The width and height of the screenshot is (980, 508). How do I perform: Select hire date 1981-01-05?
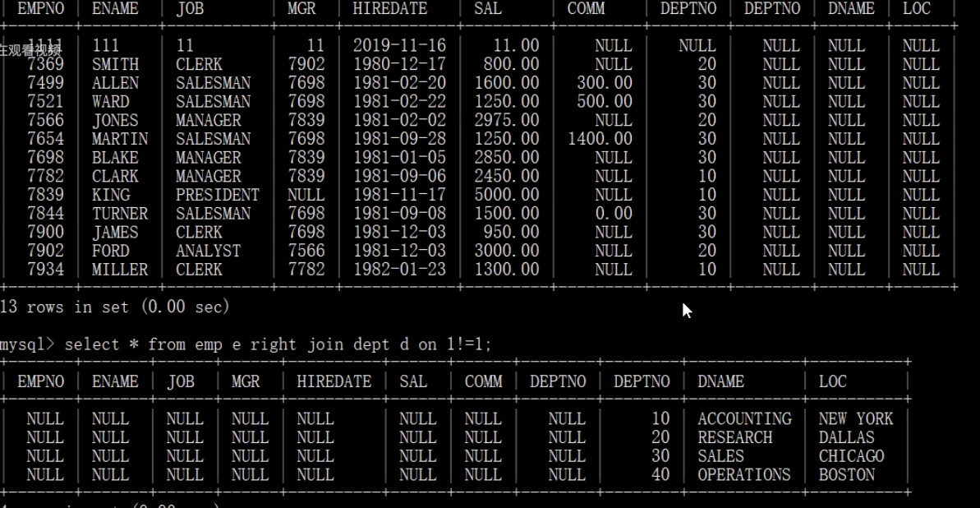[x=399, y=158]
